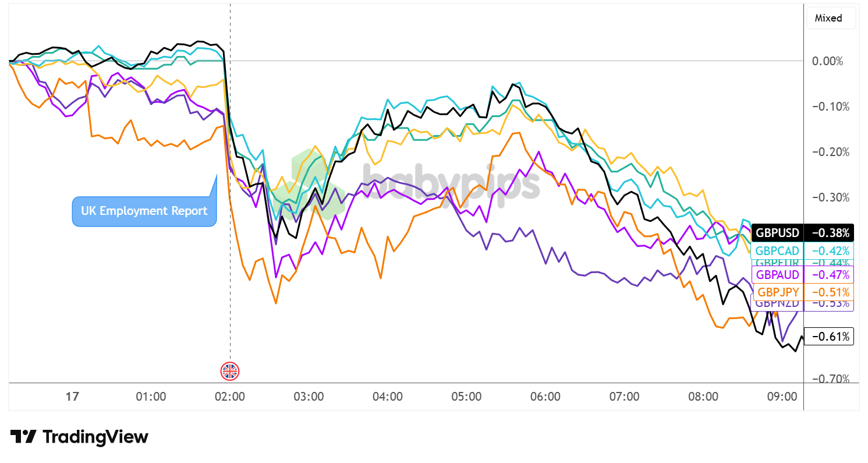Viewport: 868px width, 463px height.
Task: Click the -0.61% current value tag
Action: (828, 336)
